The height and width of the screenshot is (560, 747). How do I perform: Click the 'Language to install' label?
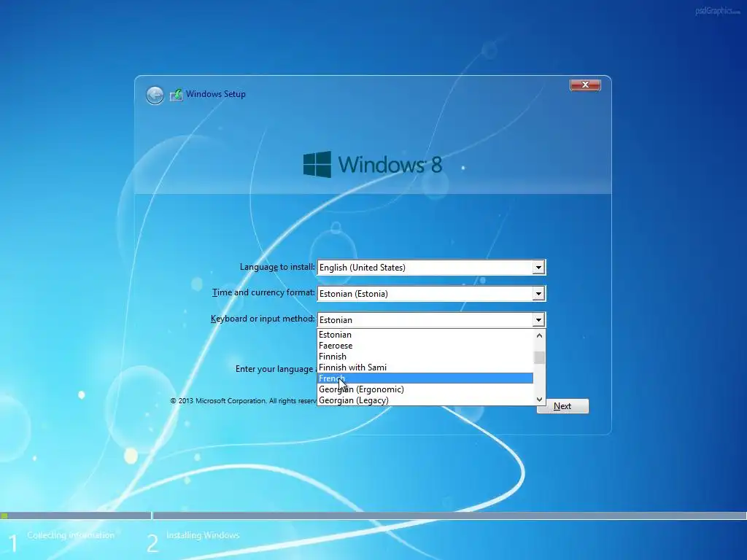click(x=277, y=267)
